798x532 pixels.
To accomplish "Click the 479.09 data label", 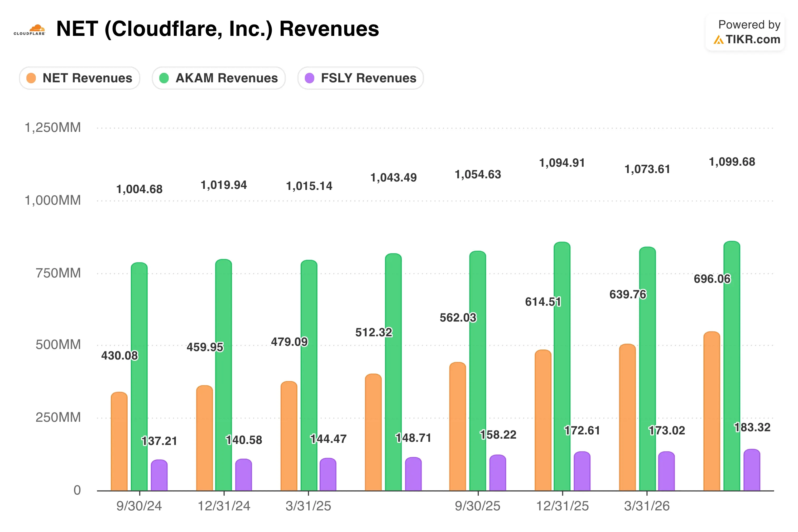I will tap(289, 342).
